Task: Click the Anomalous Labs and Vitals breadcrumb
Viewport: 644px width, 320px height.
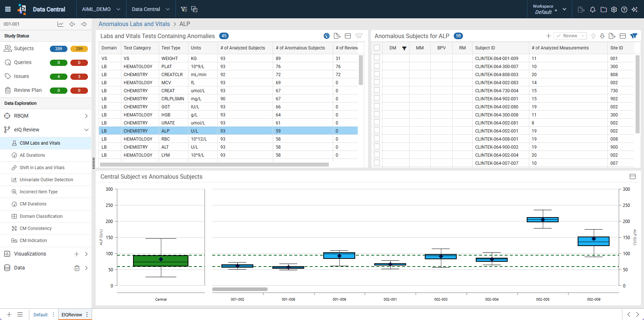Action: 134,24
